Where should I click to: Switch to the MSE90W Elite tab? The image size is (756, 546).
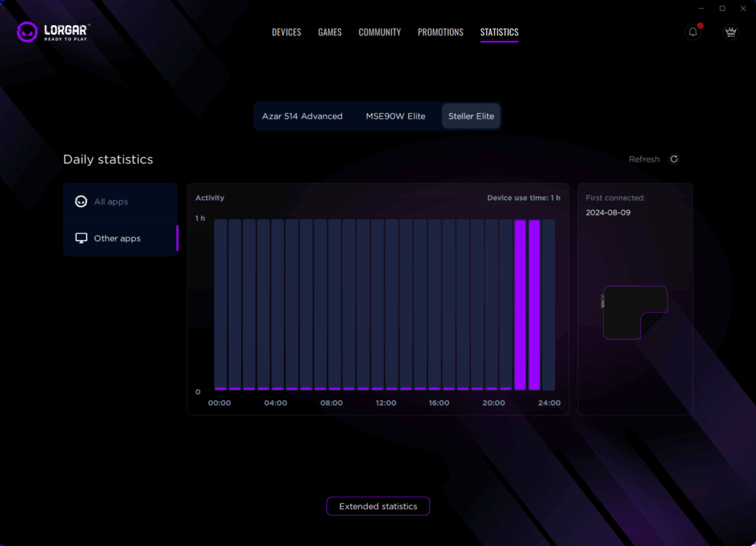[395, 117]
